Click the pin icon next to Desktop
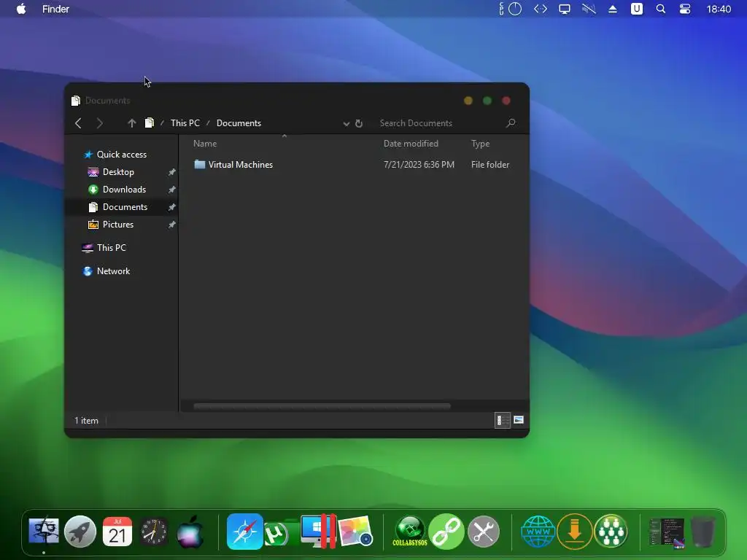Viewport: 747px width, 560px height. [172, 172]
